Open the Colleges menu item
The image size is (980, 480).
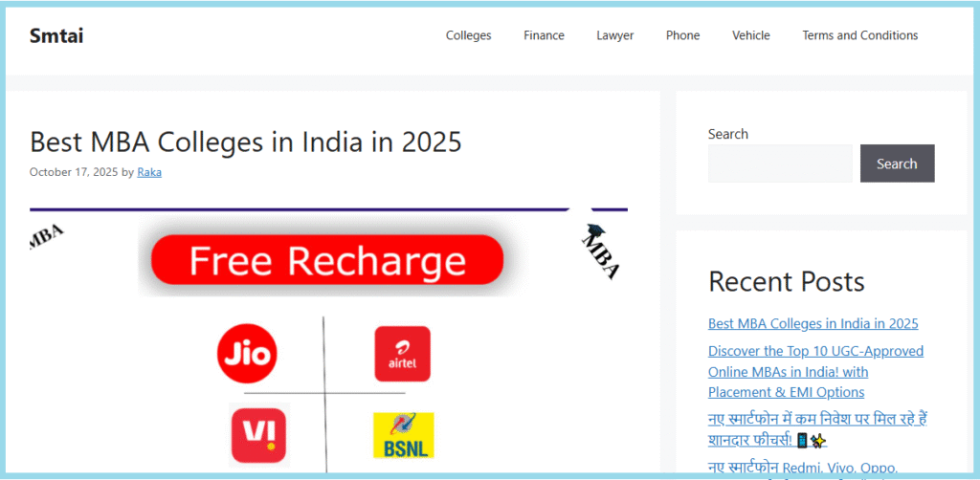point(468,35)
